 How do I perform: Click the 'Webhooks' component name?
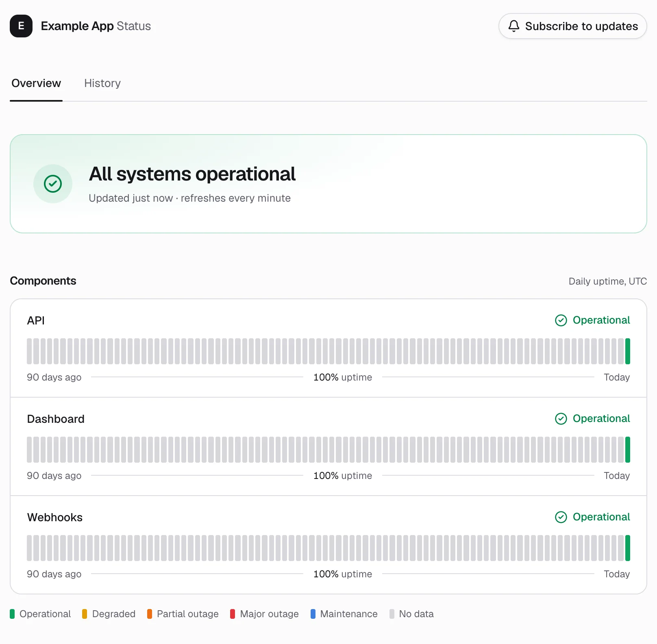tap(55, 518)
